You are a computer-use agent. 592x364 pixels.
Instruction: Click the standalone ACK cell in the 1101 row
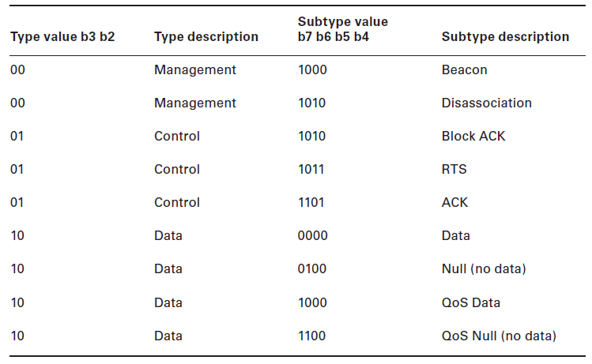[454, 202]
